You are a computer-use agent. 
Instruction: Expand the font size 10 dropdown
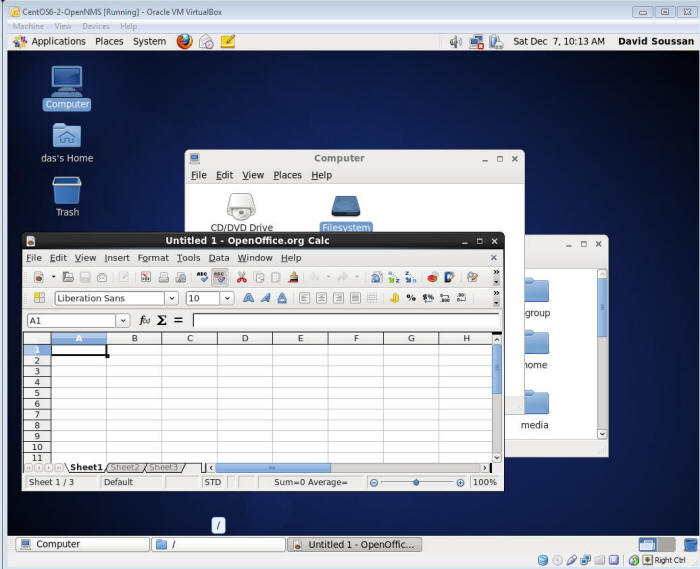227,298
